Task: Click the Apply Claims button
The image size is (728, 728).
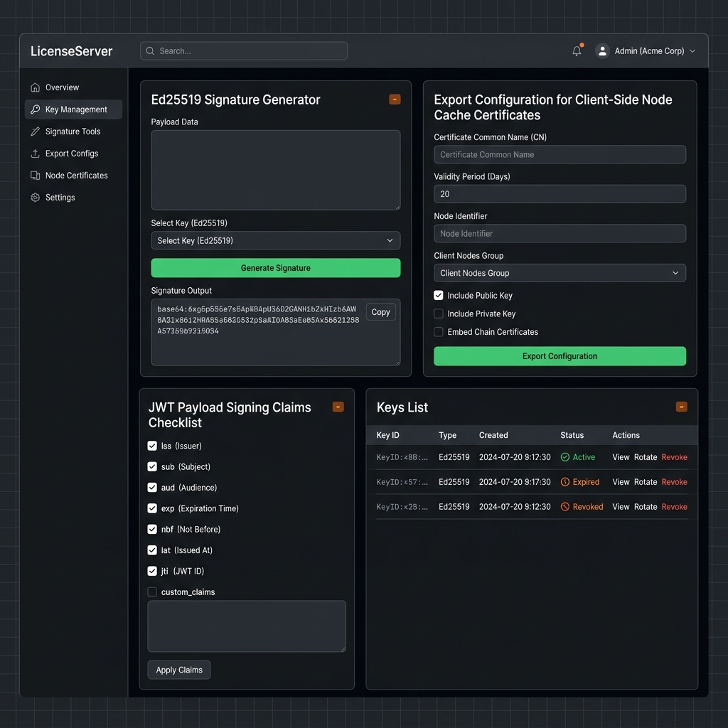Action: pos(179,670)
